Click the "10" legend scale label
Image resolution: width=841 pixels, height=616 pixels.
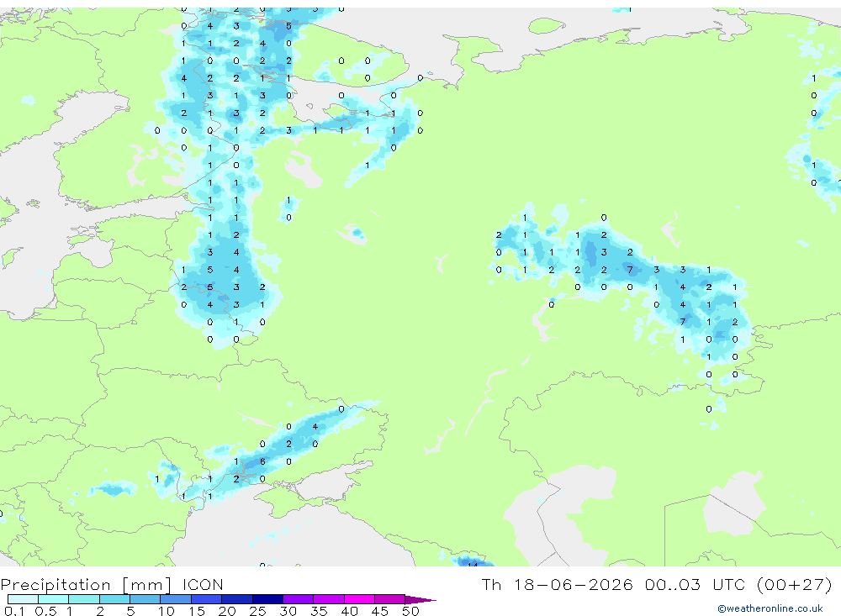(167, 611)
